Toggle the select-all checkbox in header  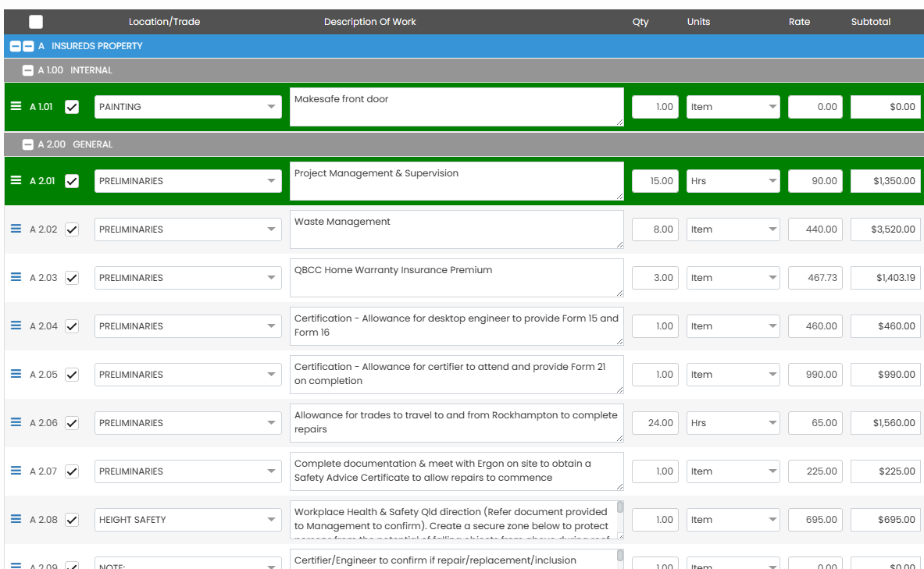tap(36, 22)
